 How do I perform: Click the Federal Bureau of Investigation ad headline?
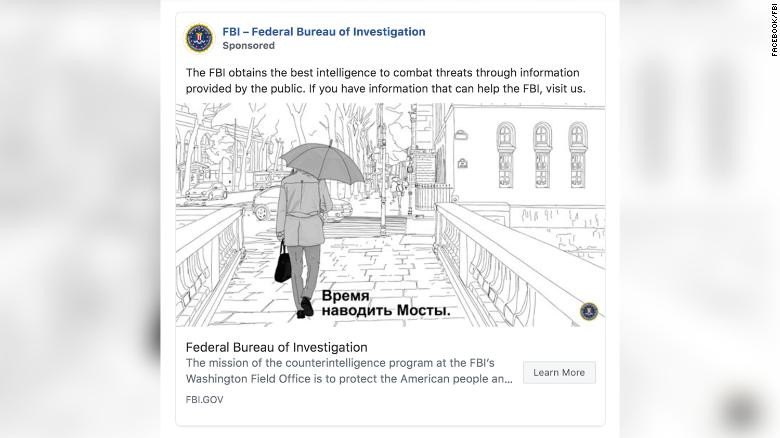277,347
